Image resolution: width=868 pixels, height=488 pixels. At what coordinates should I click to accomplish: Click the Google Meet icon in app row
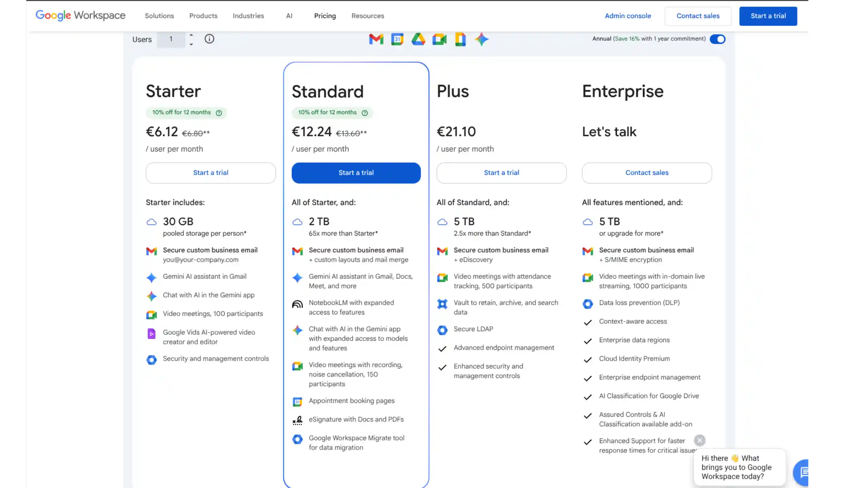click(x=439, y=39)
